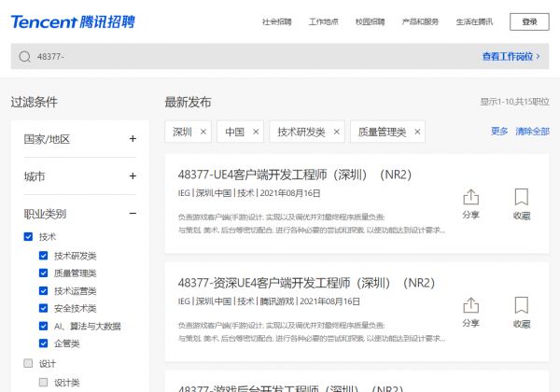The width and height of the screenshot is (560, 392).
Task: Remove the 质量管理类 filter tag
Action: coord(416,132)
